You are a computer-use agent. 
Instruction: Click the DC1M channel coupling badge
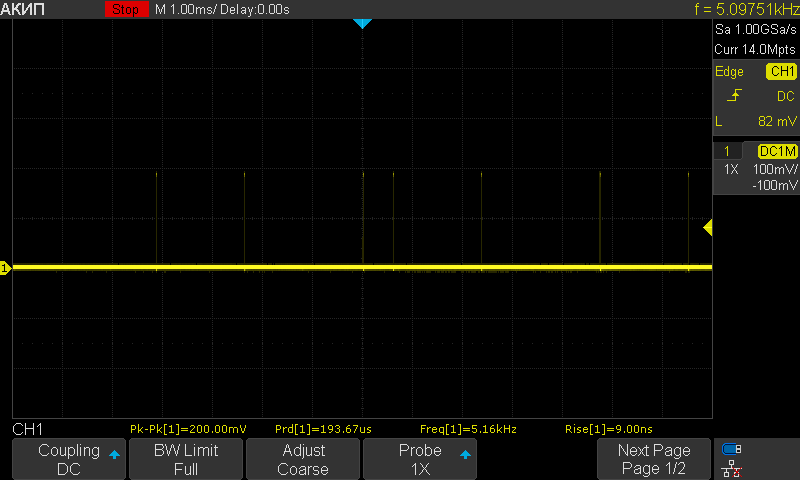778,151
